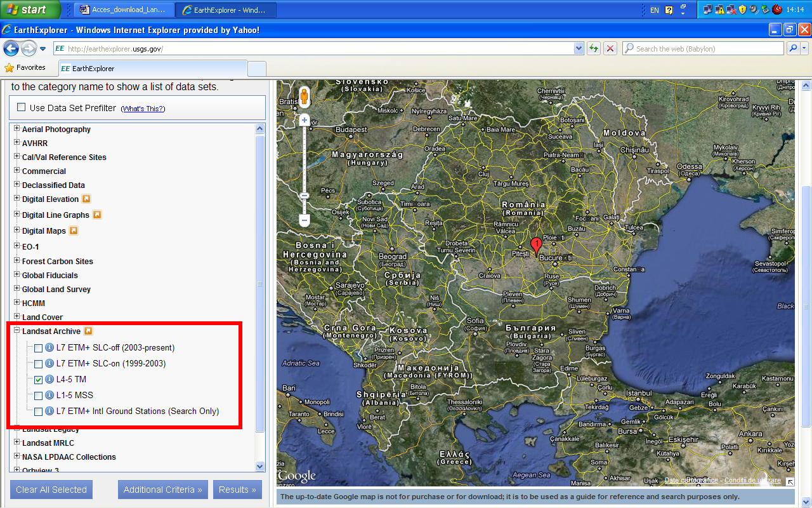Click the Results button

pyautogui.click(x=238, y=490)
